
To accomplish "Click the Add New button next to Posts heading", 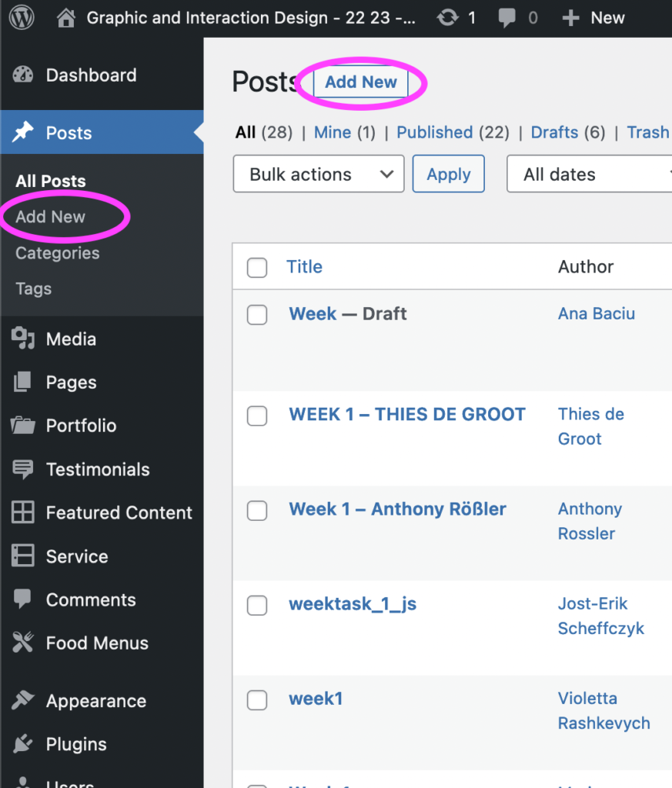I will [x=361, y=82].
